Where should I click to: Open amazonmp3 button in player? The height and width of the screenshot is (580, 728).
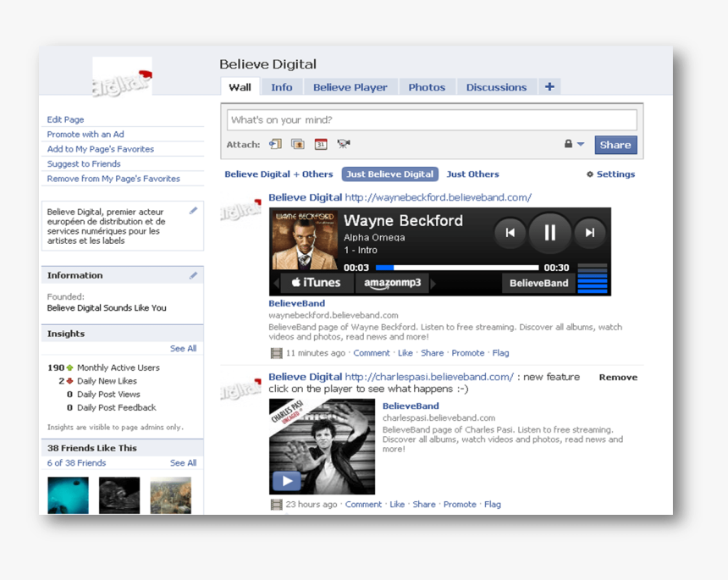click(392, 283)
